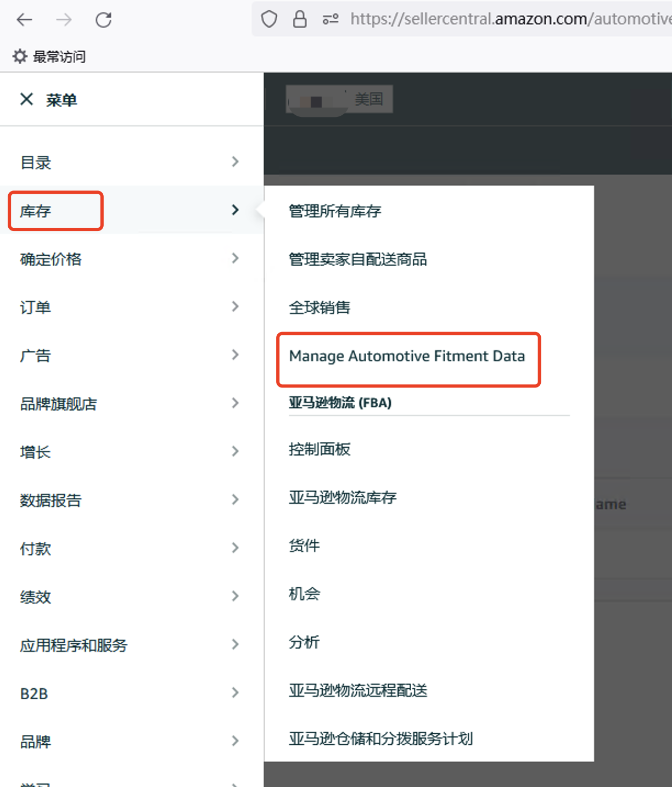Expand the 目录 menu chevron

[x=236, y=161]
